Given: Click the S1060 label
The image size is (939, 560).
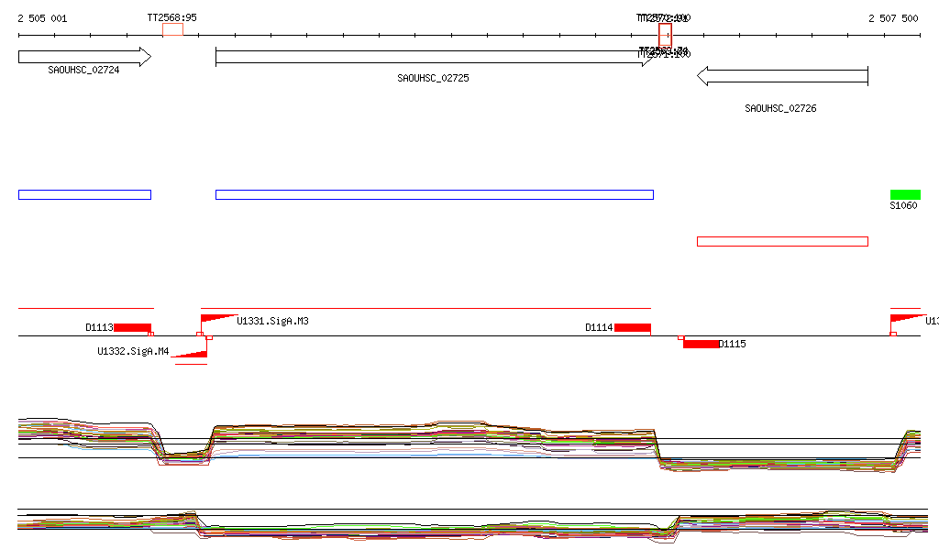Looking at the screenshot, I should point(903,205).
